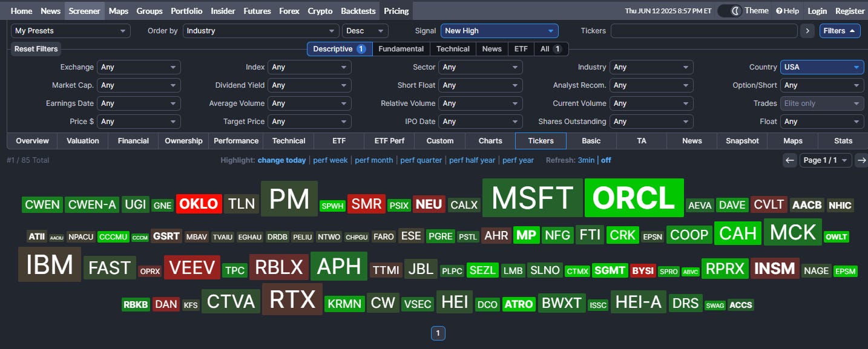Go to the Home menu
868x349 pixels.
pyautogui.click(x=22, y=11)
